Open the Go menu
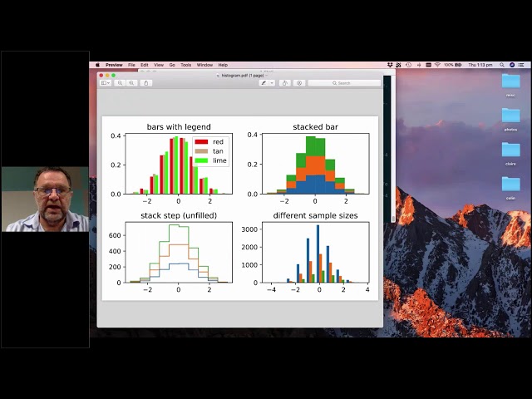Image resolution: width=532 pixels, height=399 pixels. click(172, 65)
